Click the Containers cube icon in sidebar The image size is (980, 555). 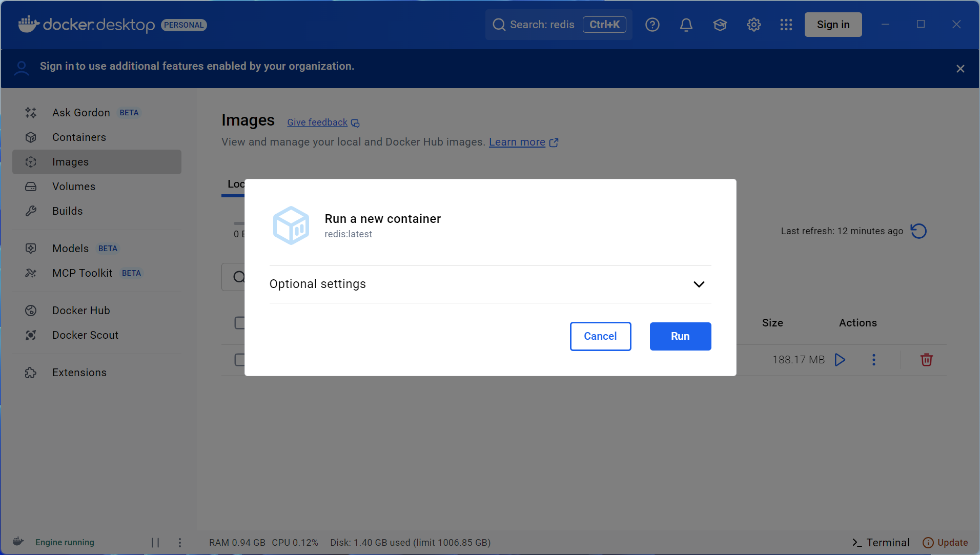pos(31,137)
